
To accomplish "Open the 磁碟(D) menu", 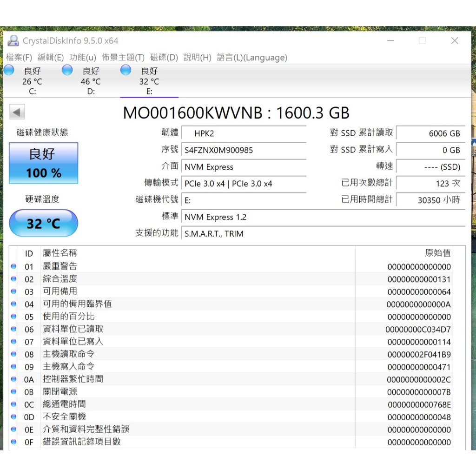I will pyautogui.click(x=164, y=58).
